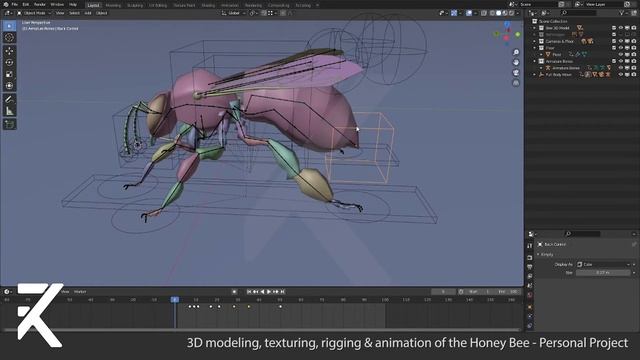This screenshot has height=360, width=640.
Task: Uncheck exclude box for Bee 3D Model
Action: pyautogui.click(x=614, y=28)
